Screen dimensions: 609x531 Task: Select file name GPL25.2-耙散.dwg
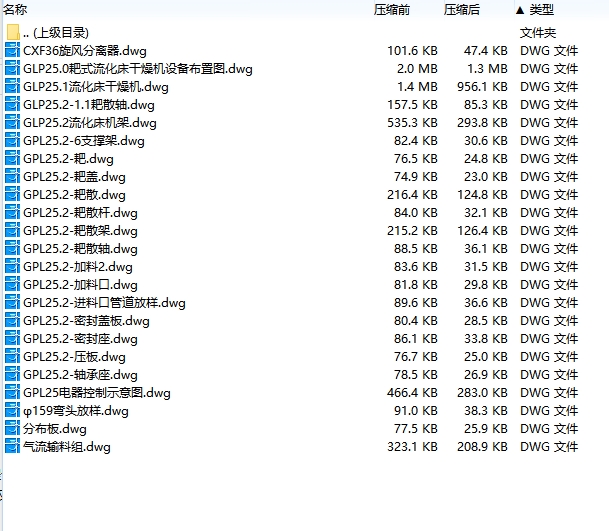click(x=74, y=195)
